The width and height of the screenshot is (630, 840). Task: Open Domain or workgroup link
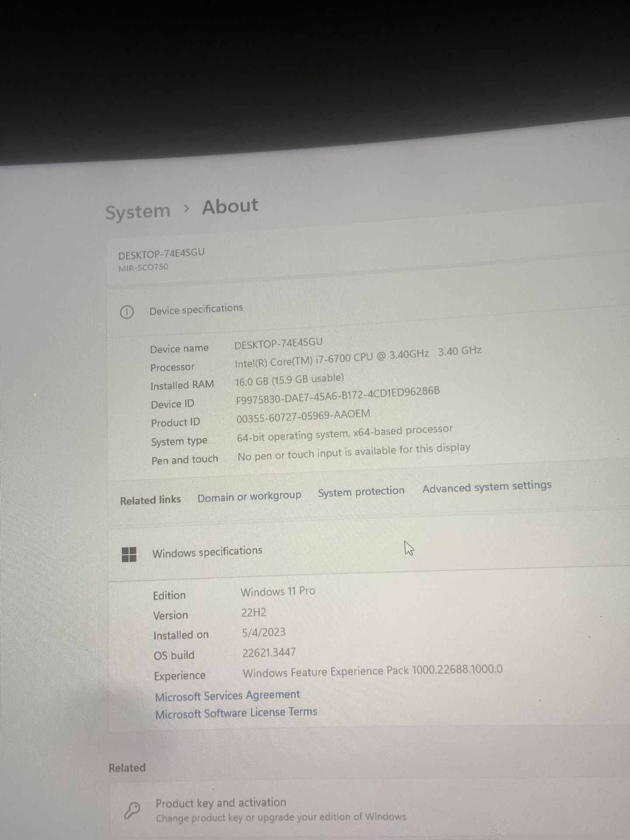249,497
